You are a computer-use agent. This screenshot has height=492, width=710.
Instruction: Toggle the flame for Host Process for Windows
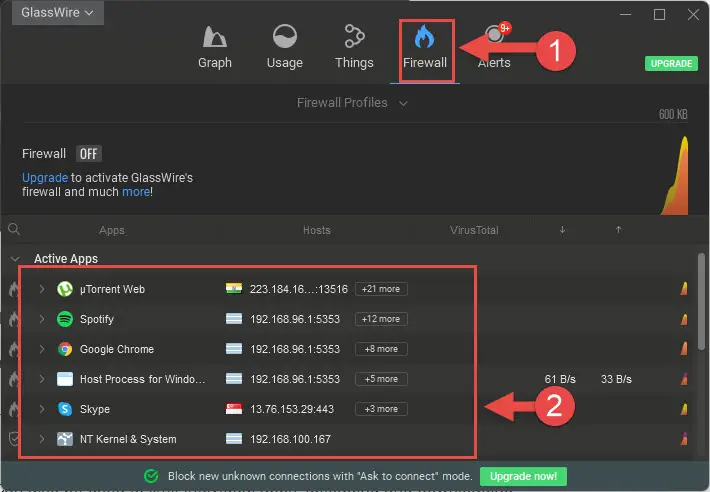(14, 379)
